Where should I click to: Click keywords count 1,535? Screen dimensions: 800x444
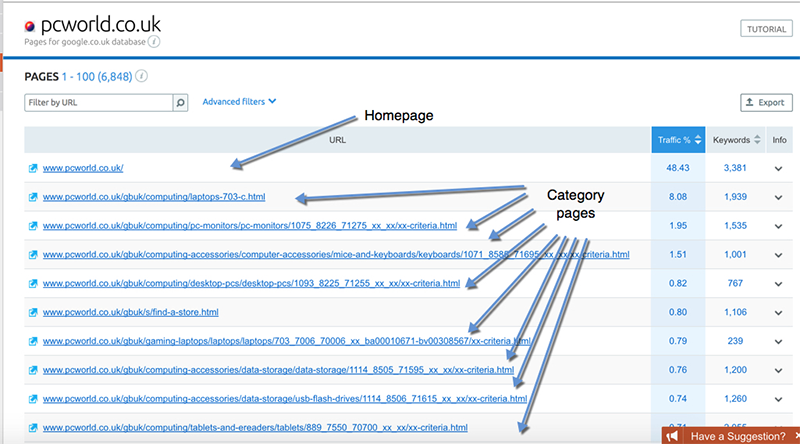(735, 226)
